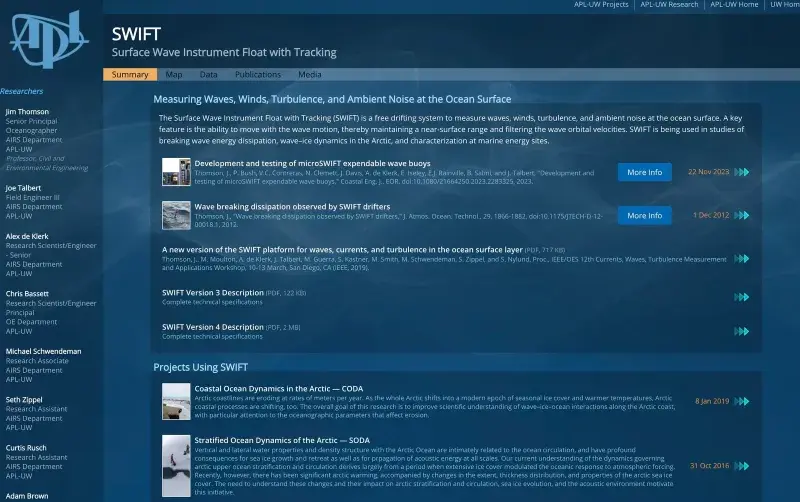Screen dimensions: 800x502
Task: Click More Info for microSWIFT buoys article
Action: coord(644,172)
